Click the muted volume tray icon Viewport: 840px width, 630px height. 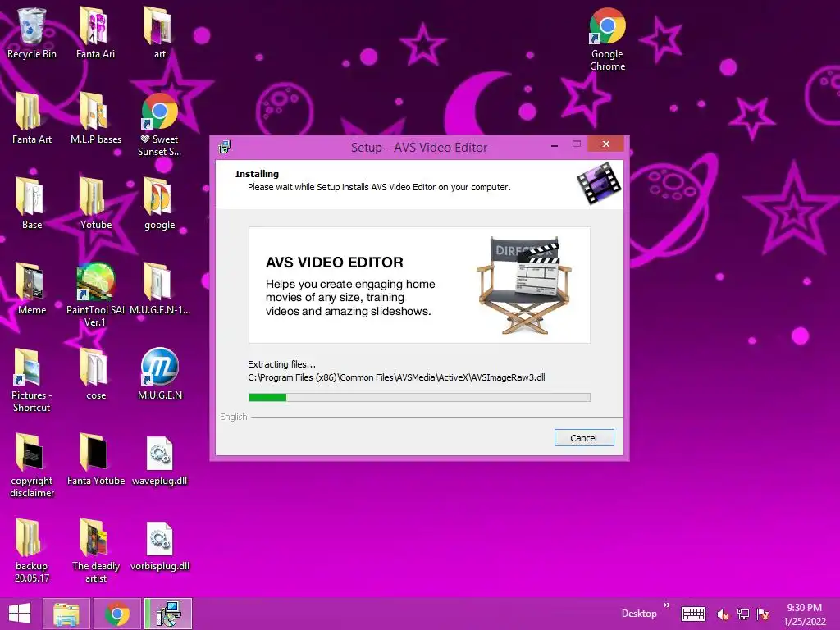pyautogui.click(x=723, y=614)
